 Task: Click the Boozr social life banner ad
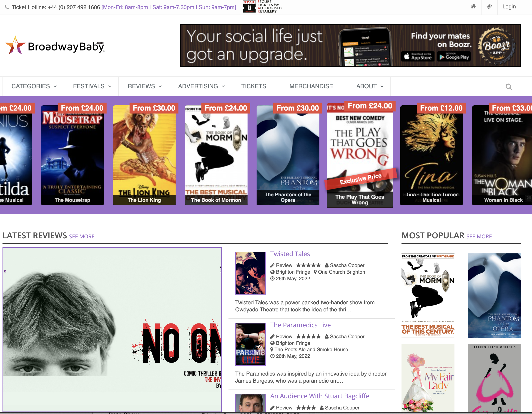point(350,45)
